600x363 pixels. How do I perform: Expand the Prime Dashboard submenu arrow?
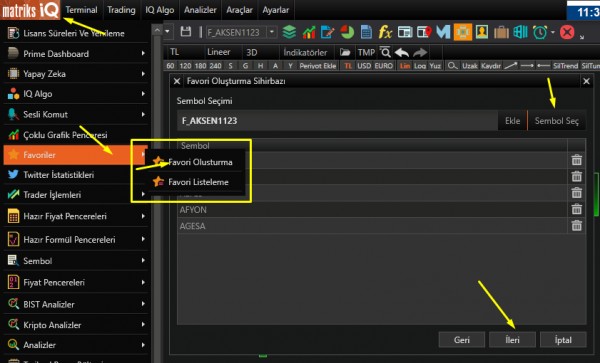(143, 54)
